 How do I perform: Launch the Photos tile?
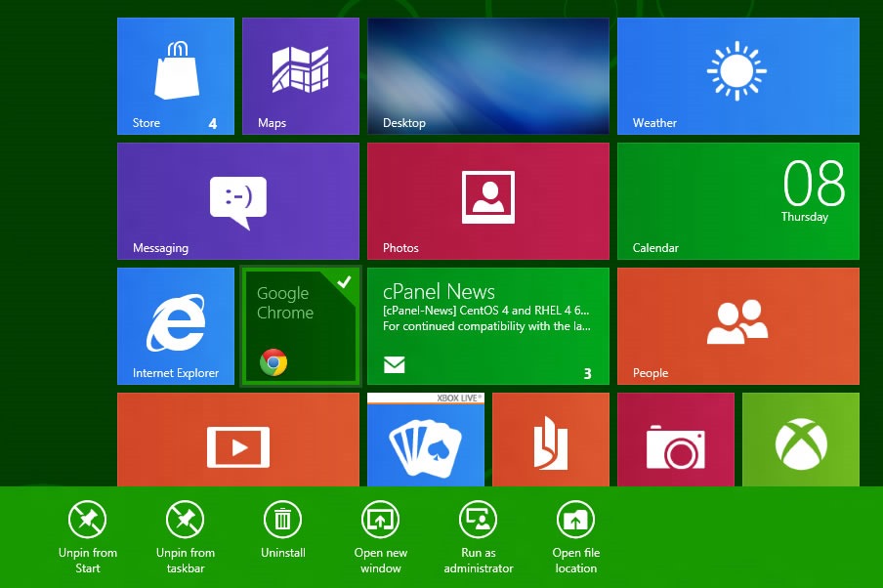(x=488, y=200)
